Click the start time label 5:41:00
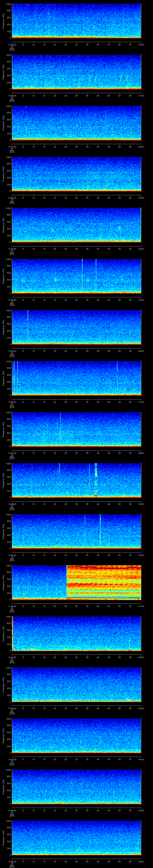The width and height of the screenshot is (153, 868). click(x=12, y=657)
